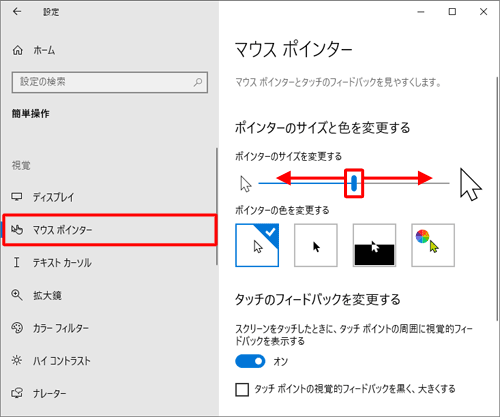Maximize the settings window
500x417 pixels.
tap(452, 12)
